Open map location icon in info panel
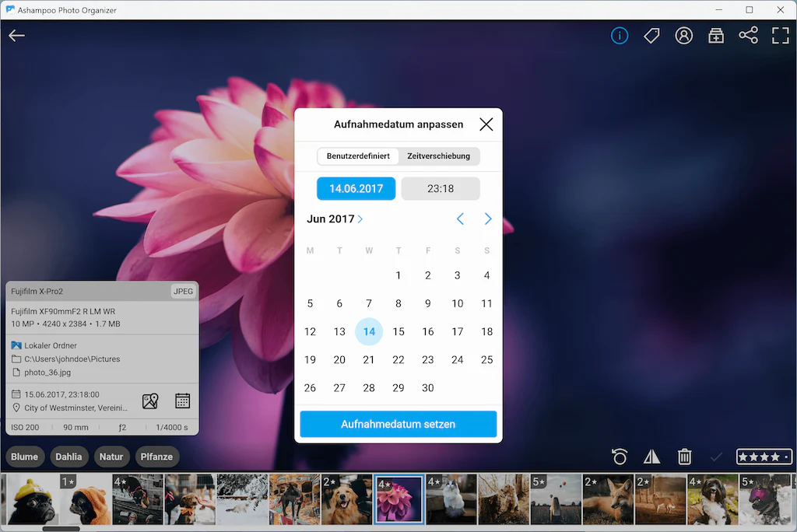Image resolution: width=797 pixels, height=532 pixels. click(x=150, y=401)
